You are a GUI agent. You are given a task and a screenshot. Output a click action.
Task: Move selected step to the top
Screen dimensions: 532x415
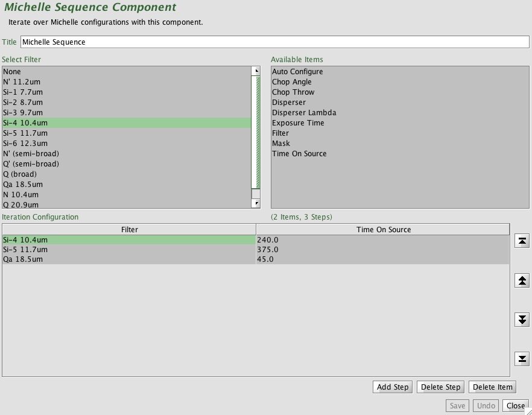coord(522,241)
